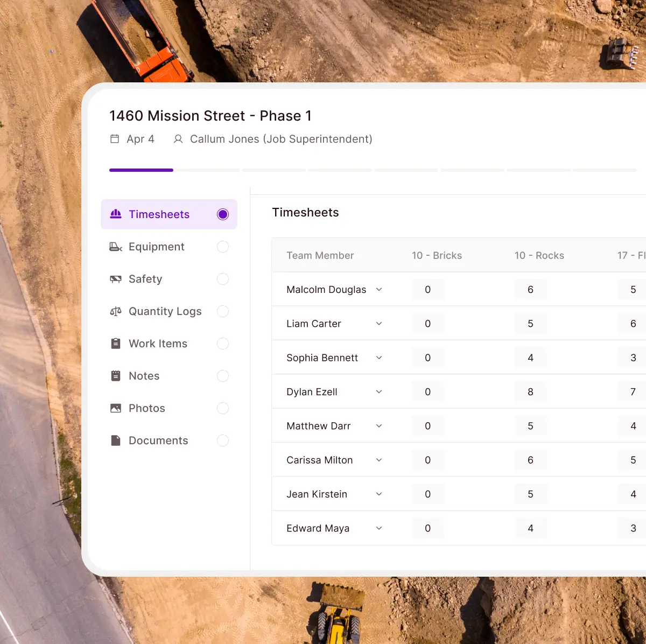Screen dimensions: 646x644
Task: Click the Team Member column header
Action: pyautogui.click(x=320, y=255)
